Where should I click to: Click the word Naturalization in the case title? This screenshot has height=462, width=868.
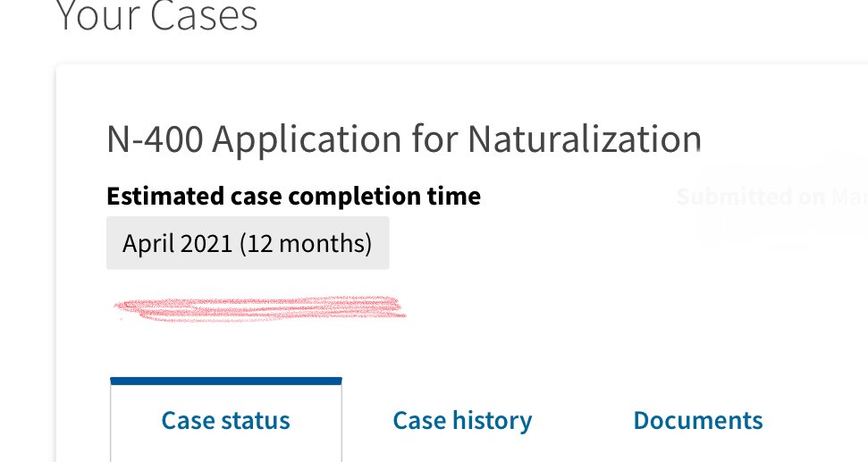point(585,139)
